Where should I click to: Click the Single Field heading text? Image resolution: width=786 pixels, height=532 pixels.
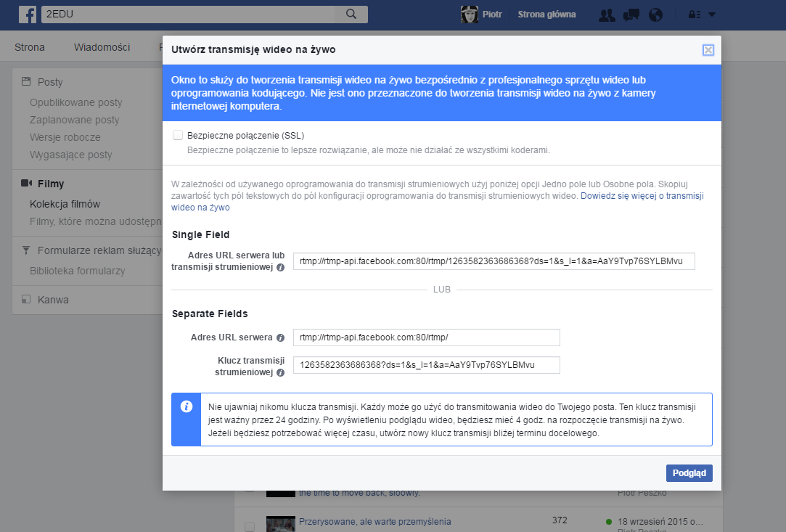point(200,234)
